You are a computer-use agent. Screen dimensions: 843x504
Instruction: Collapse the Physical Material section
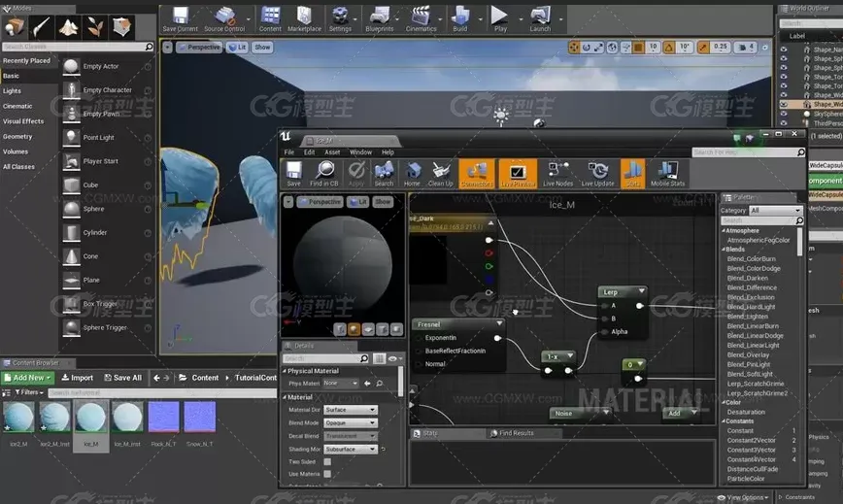tap(285, 371)
